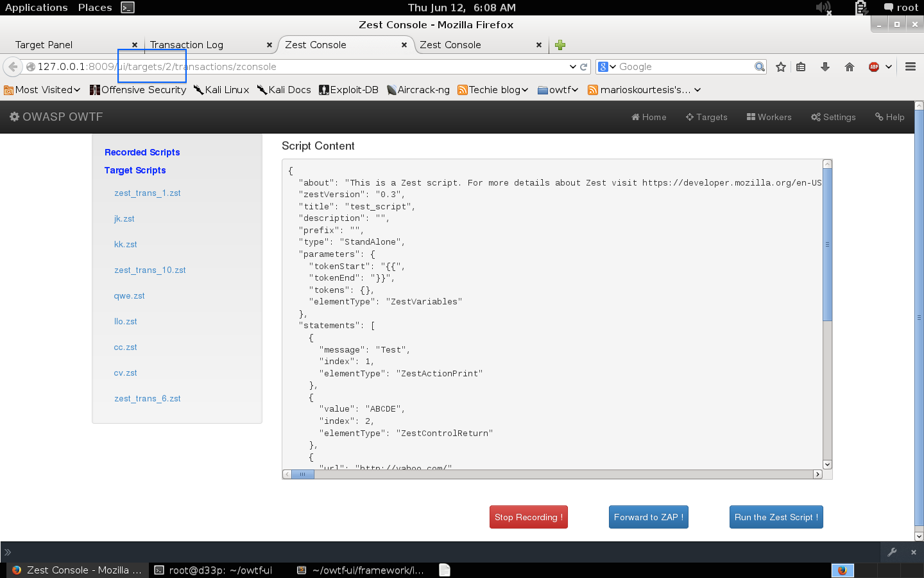Go to OWTF Home nav item
The height and width of the screenshot is (578, 924).
pyautogui.click(x=649, y=117)
